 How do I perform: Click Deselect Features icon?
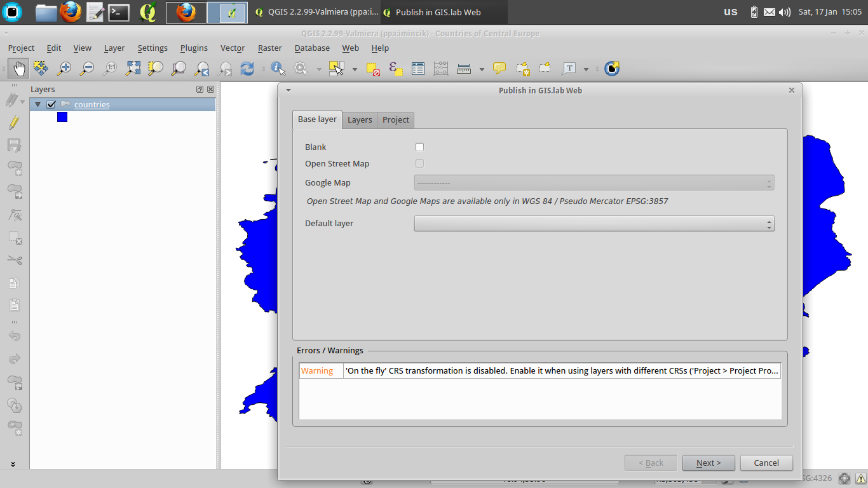click(373, 69)
